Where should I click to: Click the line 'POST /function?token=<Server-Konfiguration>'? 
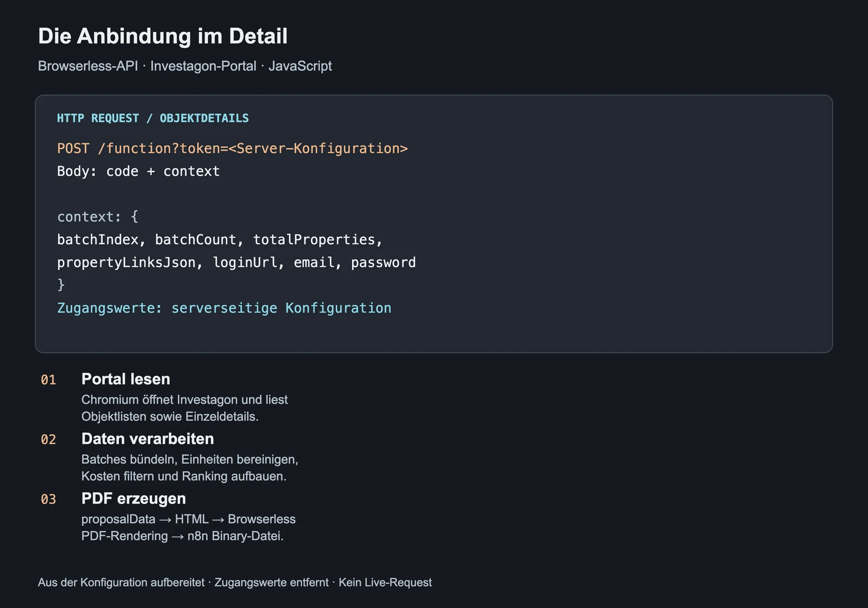232,149
